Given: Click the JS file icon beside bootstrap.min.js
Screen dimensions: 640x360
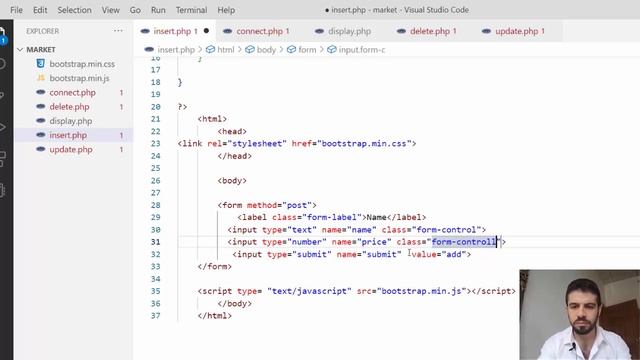Looking at the screenshot, I should point(40,78).
